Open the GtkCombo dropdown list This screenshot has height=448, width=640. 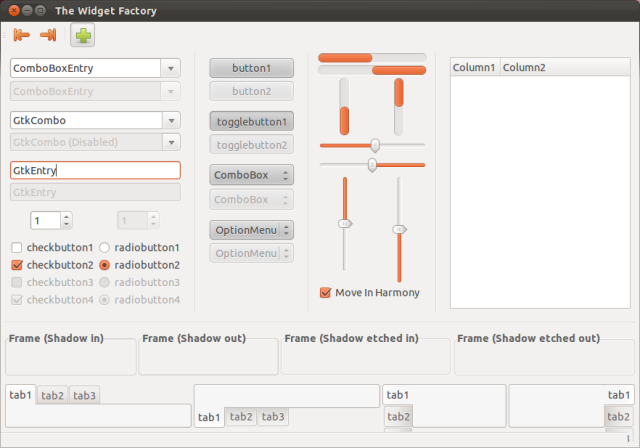click(x=171, y=121)
